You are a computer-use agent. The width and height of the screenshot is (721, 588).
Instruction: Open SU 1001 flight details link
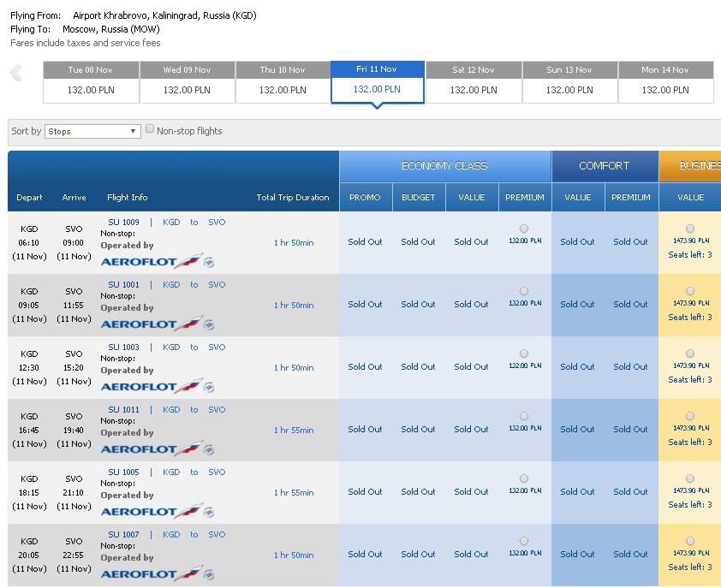click(123, 284)
